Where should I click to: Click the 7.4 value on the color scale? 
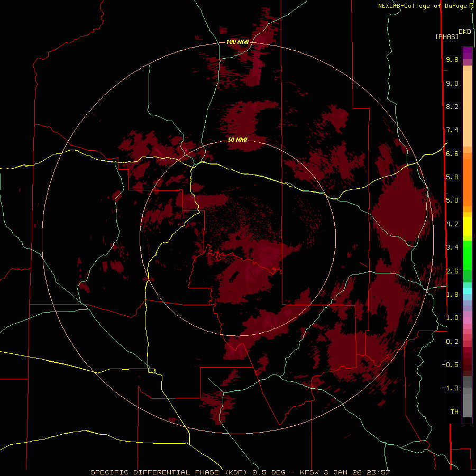tap(452, 130)
